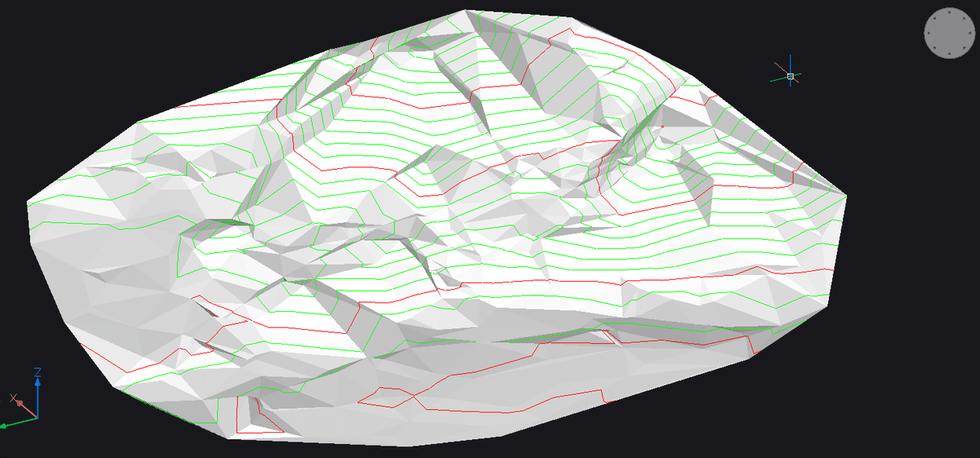Click the green Y axis of the UCS icon
The height and width of the screenshot is (458, 980).
18,422
